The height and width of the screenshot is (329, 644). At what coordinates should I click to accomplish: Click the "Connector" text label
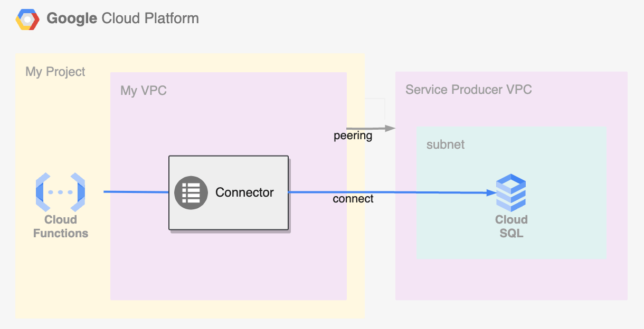pyautogui.click(x=244, y=192)
